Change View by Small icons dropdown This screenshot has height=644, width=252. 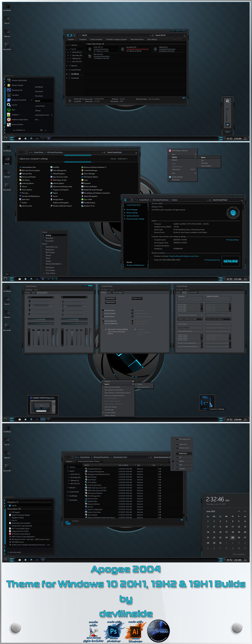tap(122, 159)
